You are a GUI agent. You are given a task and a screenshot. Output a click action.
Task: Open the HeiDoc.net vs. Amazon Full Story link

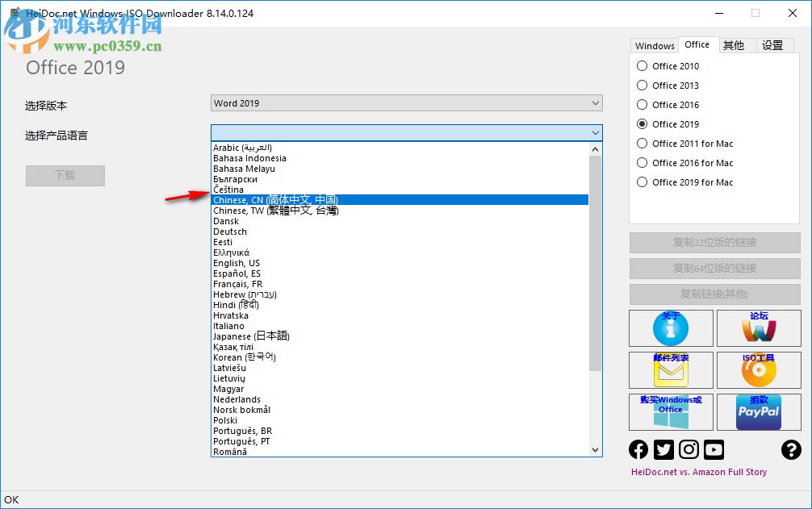click(x=697, y=472)
